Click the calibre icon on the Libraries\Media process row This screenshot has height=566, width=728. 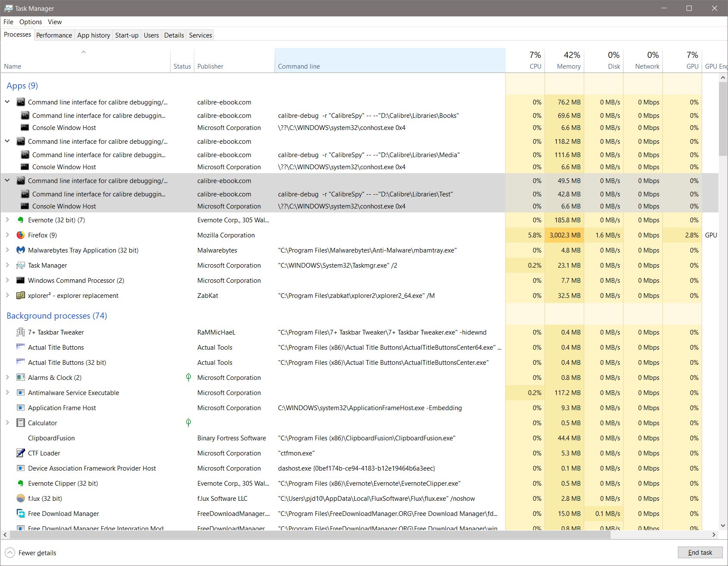25,155
